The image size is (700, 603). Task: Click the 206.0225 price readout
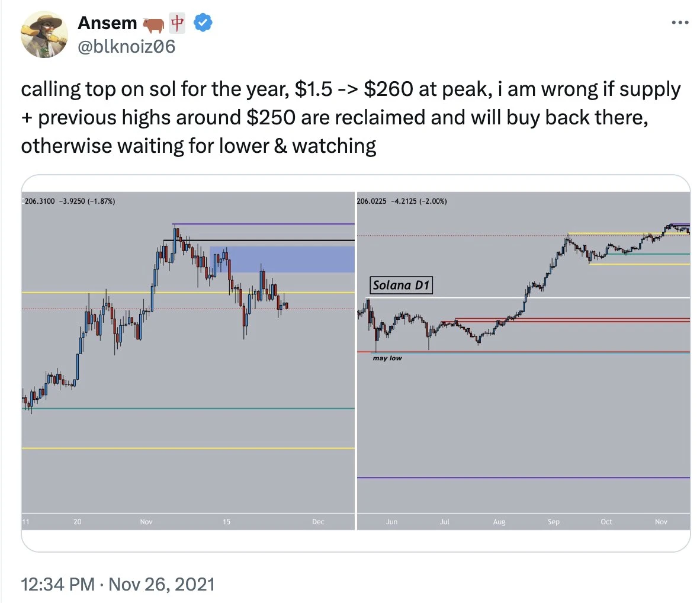coord(372,201)
